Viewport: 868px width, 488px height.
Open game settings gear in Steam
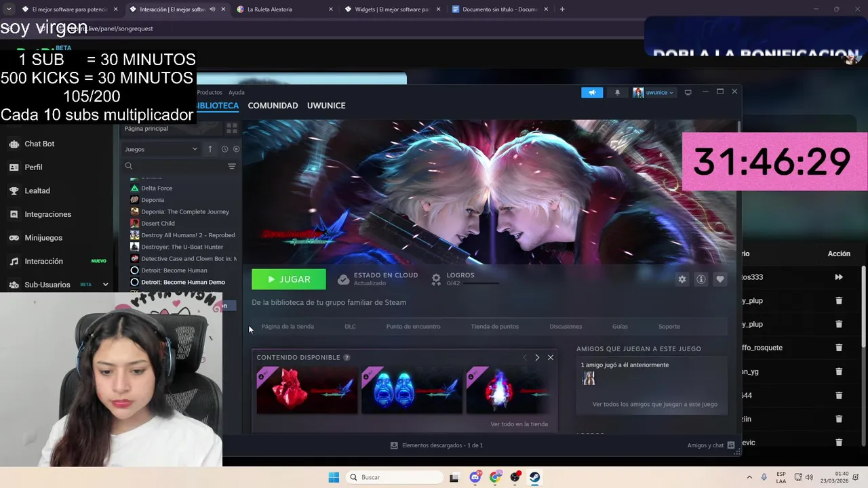(682, 279)
